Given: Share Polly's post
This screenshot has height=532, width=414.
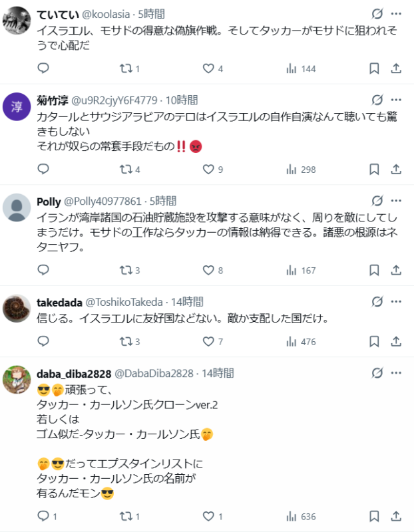Looking at the screenshot, I should 396,270.
